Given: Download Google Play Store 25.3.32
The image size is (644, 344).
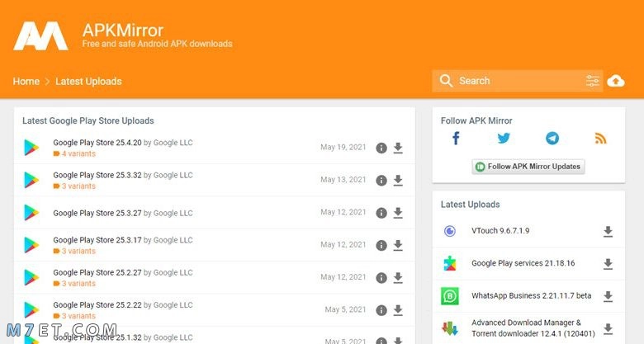Looking at the screenshot, I should 398,180.
